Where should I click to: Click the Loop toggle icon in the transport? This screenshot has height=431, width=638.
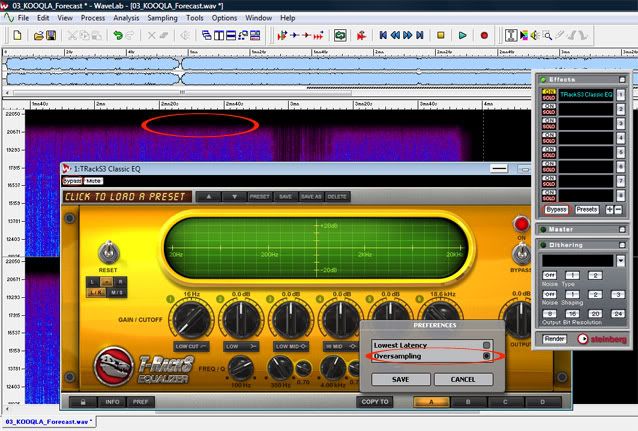click(340, 35)
